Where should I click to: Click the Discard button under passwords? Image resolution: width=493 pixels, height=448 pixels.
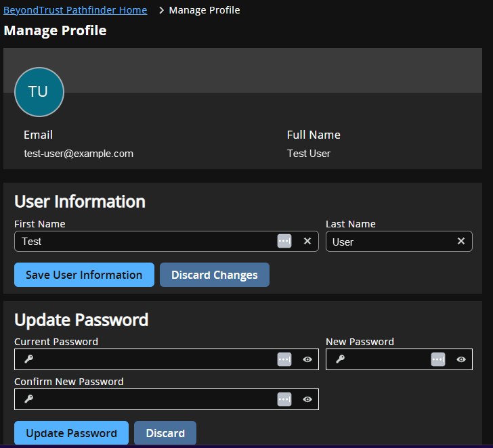165,433
